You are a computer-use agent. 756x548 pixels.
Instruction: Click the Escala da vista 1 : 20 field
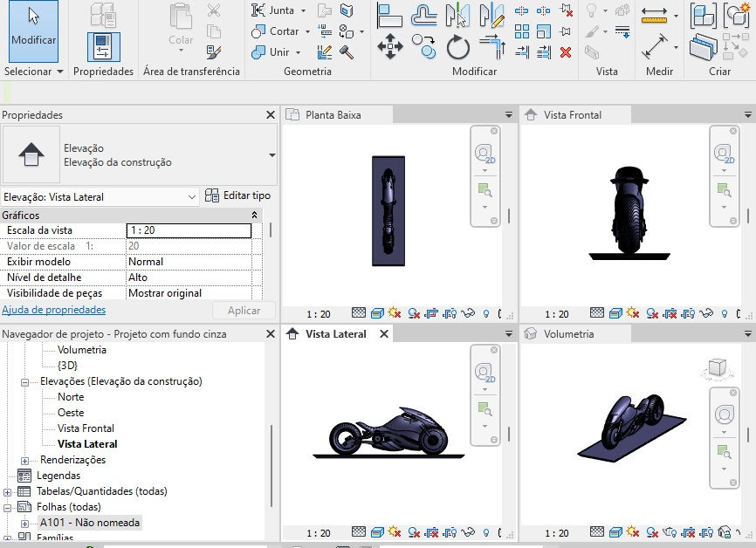coord(189,230)
